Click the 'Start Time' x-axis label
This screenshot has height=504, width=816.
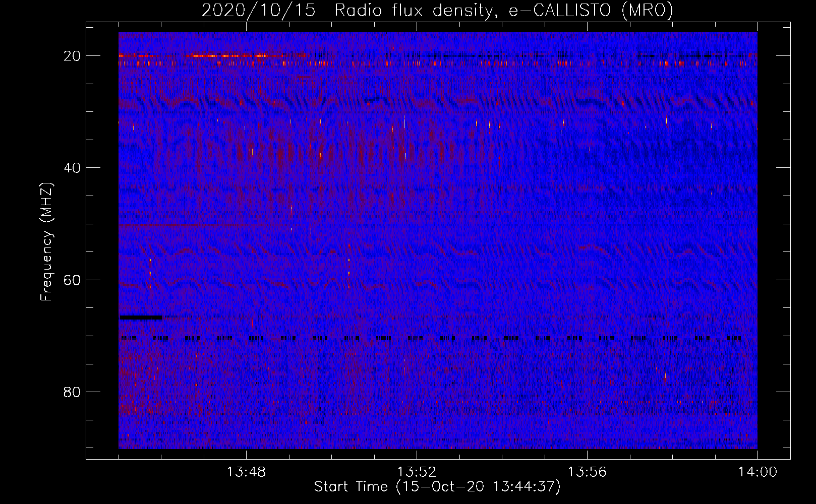[437, 487]
